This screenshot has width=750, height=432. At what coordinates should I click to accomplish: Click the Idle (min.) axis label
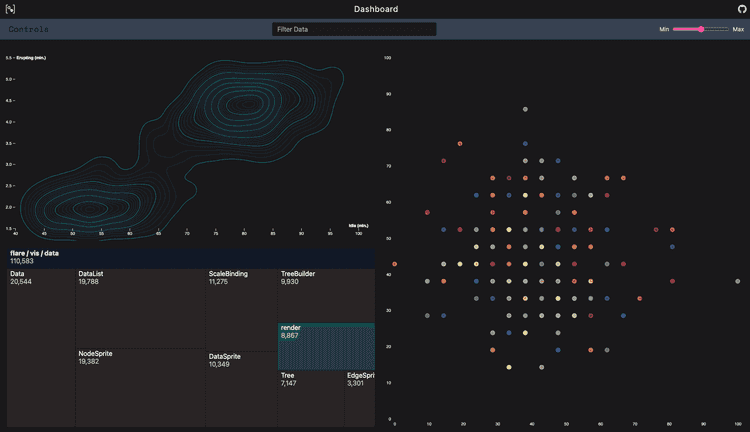pyautogui.click(x=359, y=225)
